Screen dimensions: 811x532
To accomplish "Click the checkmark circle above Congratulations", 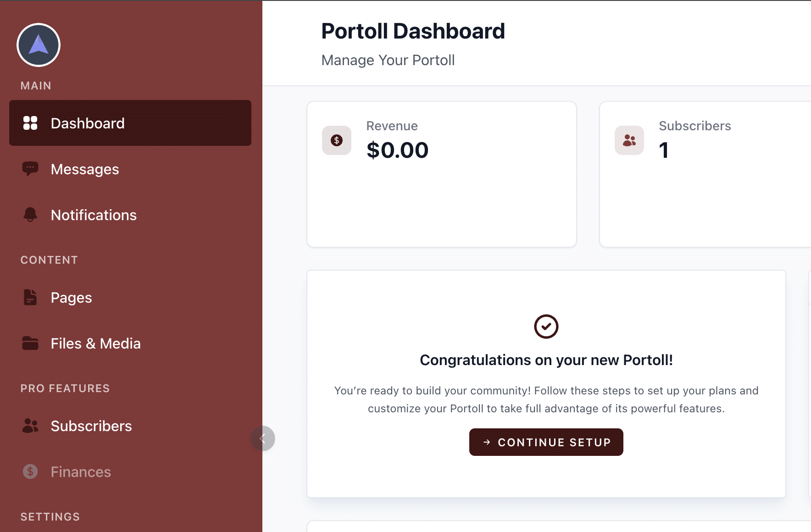I will [x=546, y=327].
